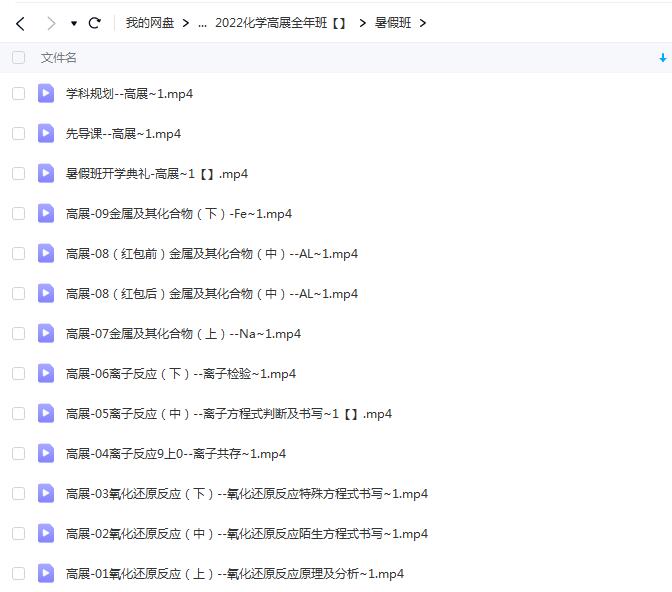
Task: Click video icon for 学科规划--高展~1.mp4
Action: (46, 93)
